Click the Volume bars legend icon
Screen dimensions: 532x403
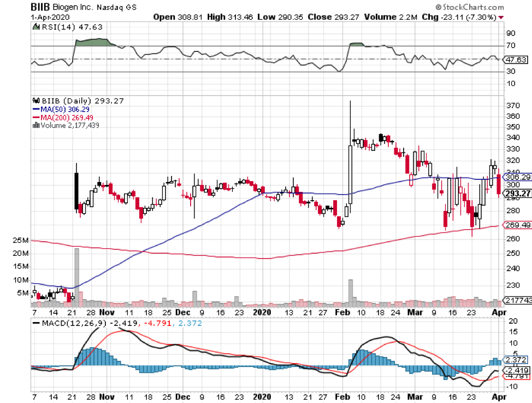(x=36, y=125)
